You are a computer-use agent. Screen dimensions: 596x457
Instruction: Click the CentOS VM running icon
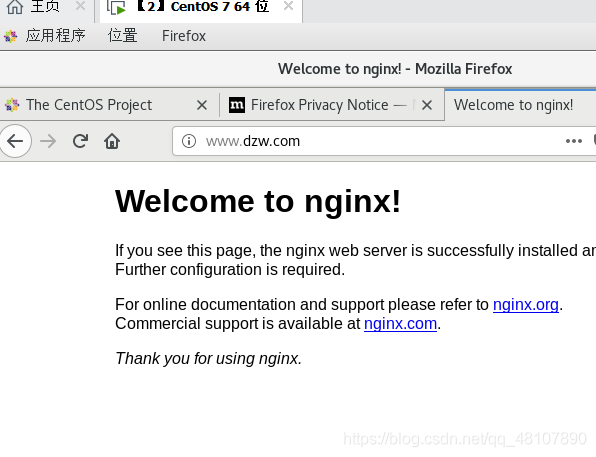[x=116, y=7]
